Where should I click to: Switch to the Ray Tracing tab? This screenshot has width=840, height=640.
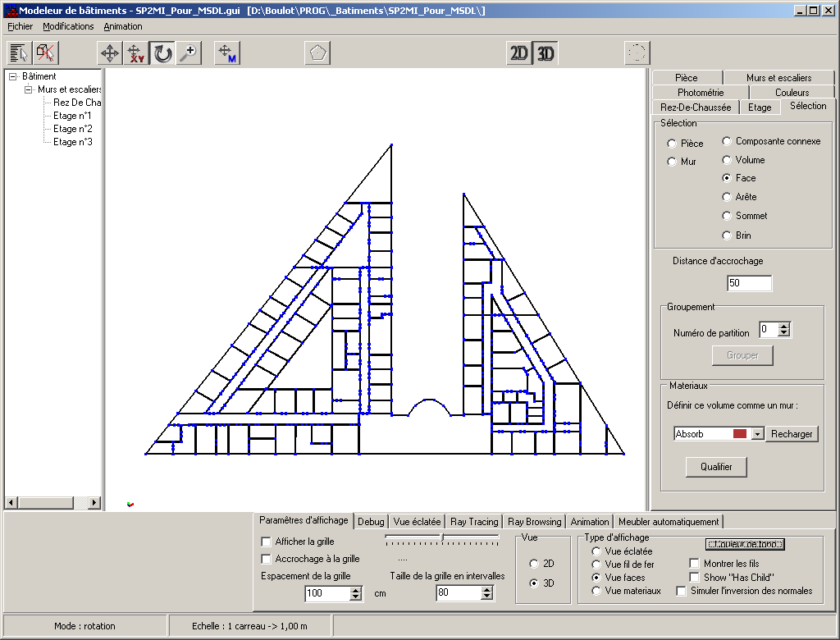pos(474,522)
